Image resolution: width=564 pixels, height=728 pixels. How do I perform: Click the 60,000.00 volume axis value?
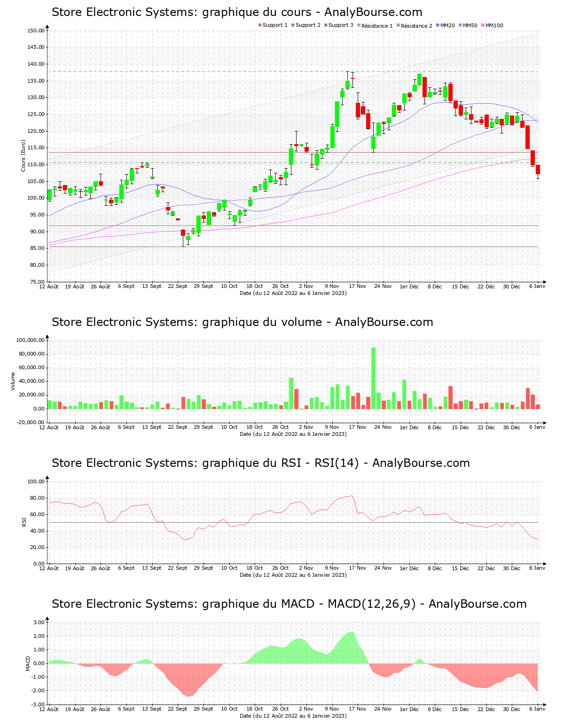click(x=32, y=368)
